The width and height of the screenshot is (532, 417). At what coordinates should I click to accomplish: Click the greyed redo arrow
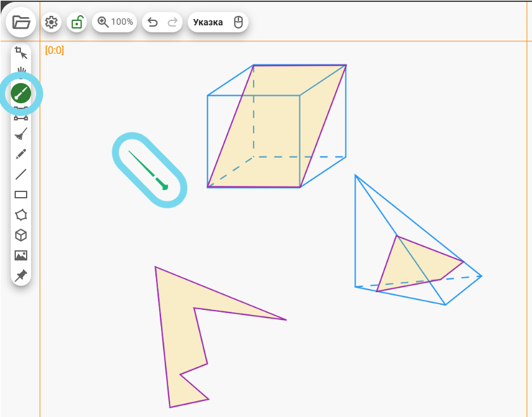(x=172, y=22)
